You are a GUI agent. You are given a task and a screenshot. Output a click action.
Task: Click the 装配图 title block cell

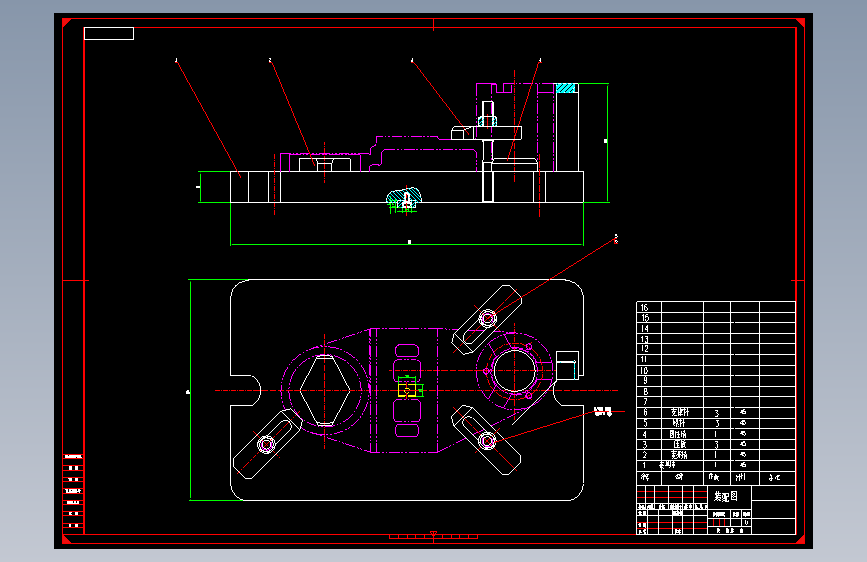pyautogui.click(x=729, y=497)
